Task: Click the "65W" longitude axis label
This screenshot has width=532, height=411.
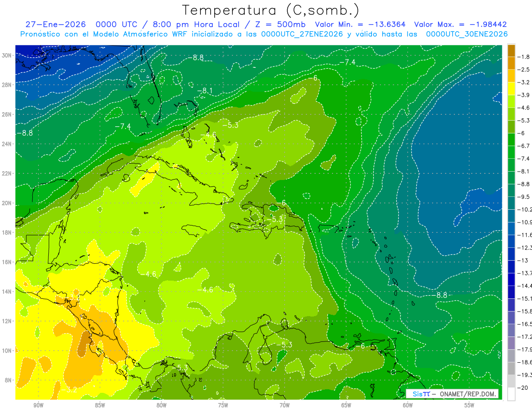Action: click(x=346, y=406)
